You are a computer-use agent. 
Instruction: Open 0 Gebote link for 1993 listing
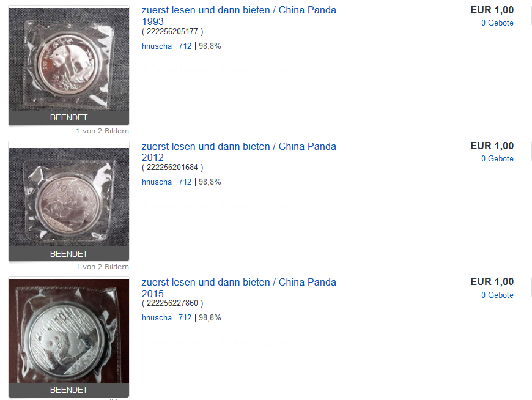click(x=497, y=23)
